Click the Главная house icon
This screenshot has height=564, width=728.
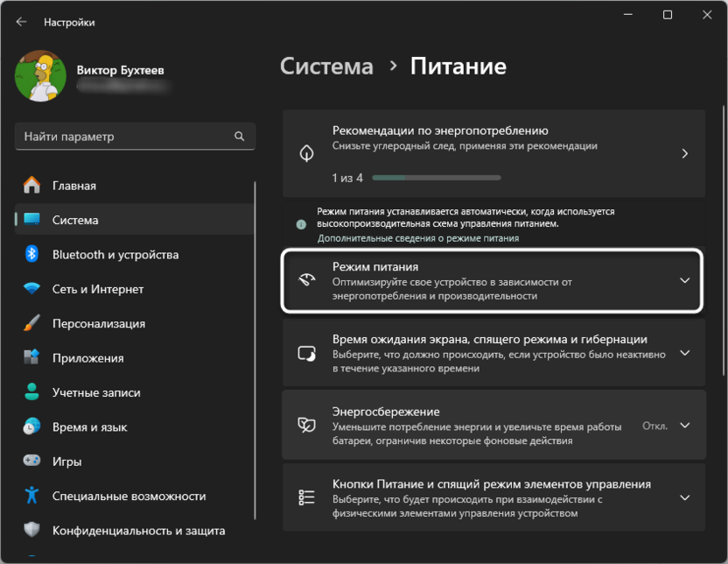(x=31, y=186)
